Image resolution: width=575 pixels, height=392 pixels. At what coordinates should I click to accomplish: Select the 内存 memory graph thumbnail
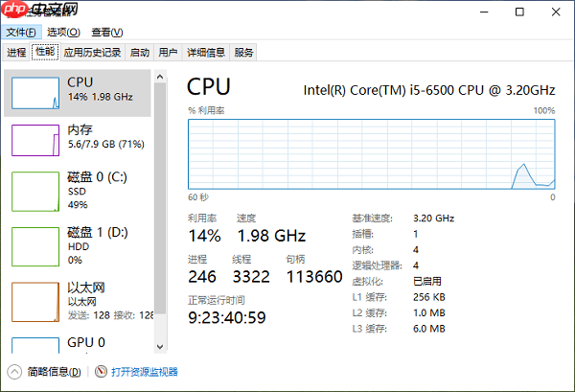point(35,141)
